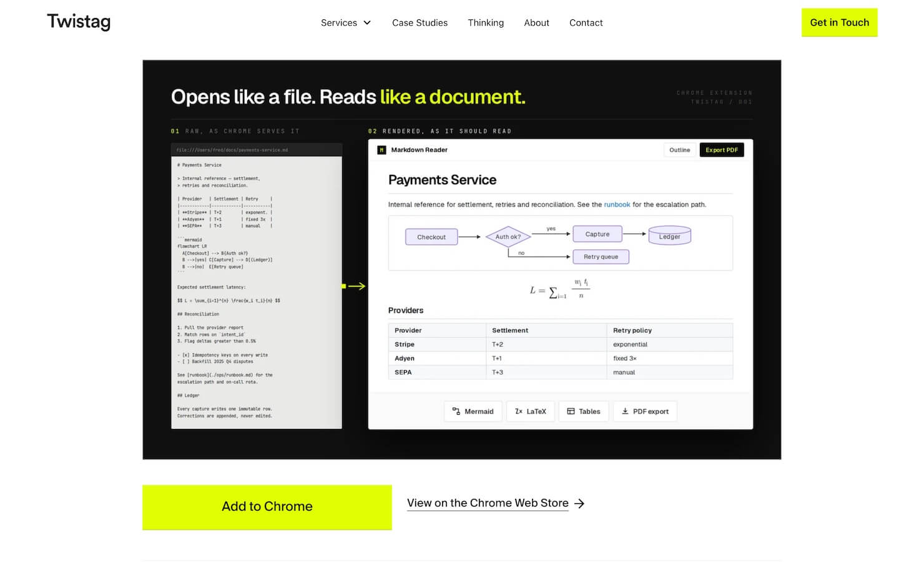Click the Auth ok? decision diamond
924x562 pixels.
click(508, 237)
